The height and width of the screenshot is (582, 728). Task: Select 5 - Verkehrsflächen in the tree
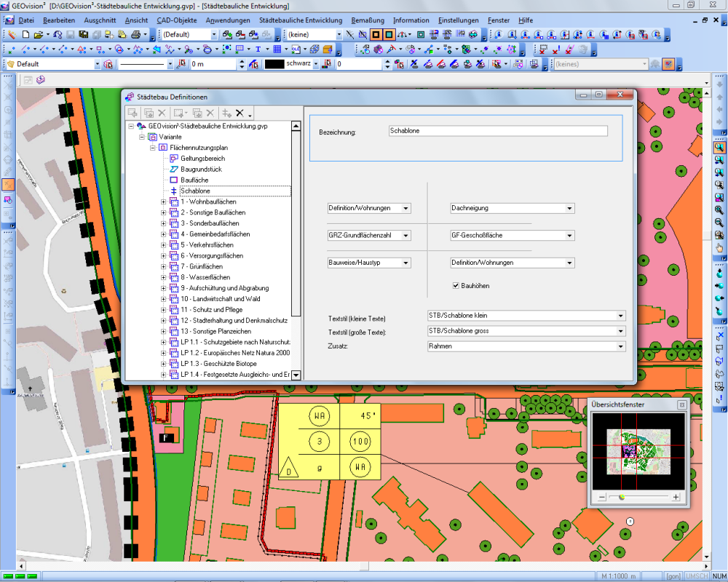coord(207,244)
